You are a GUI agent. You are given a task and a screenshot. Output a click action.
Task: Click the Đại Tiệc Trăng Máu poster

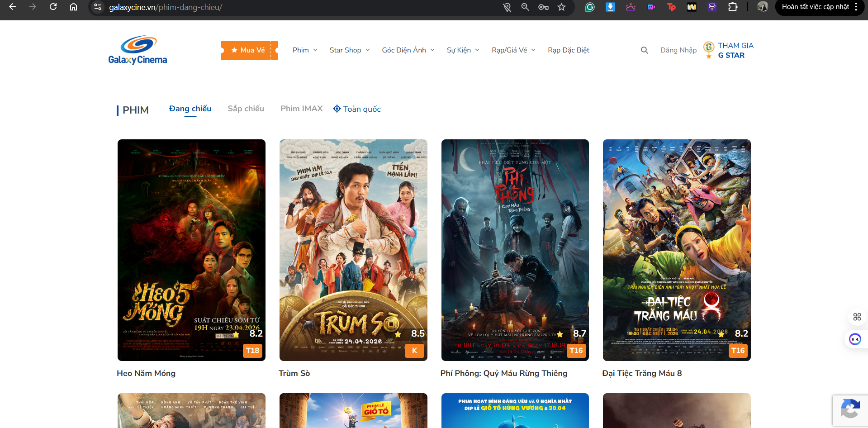(677, 250)
